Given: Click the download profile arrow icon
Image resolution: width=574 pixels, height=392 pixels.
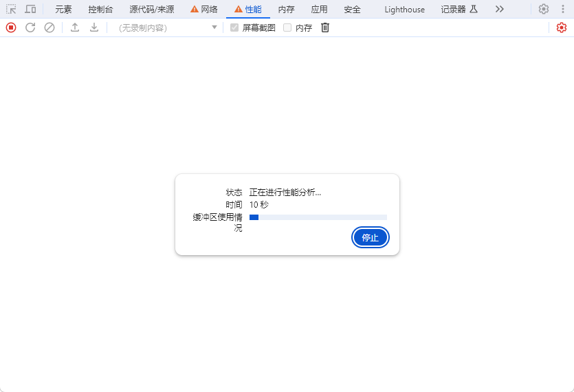Looking at the screenshot, I should [x=94, y=28].
